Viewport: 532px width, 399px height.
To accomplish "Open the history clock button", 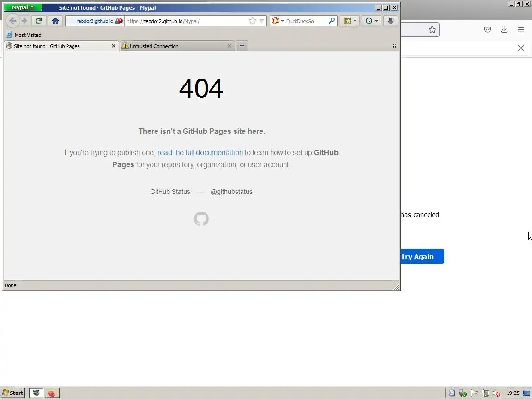I will [369, 21].
